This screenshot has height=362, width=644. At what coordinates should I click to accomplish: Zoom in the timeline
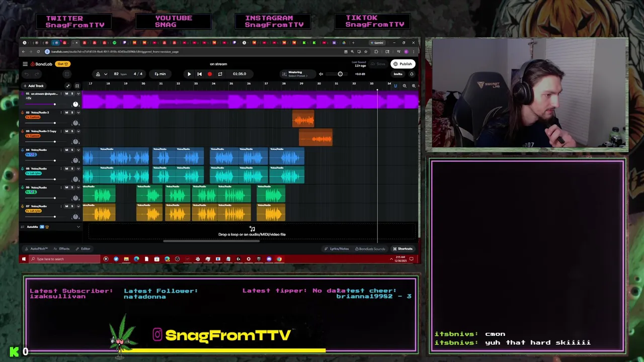click(x=414, y=86)
